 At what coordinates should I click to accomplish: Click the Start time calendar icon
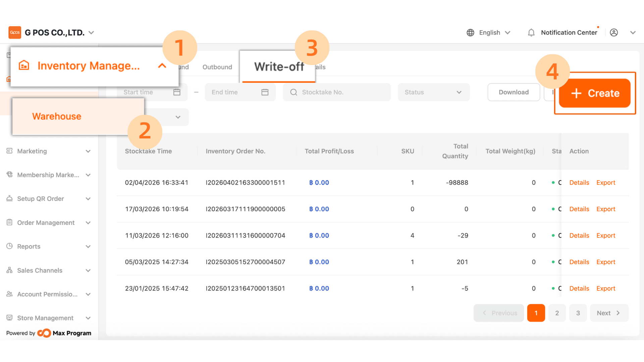pos(177,92)
